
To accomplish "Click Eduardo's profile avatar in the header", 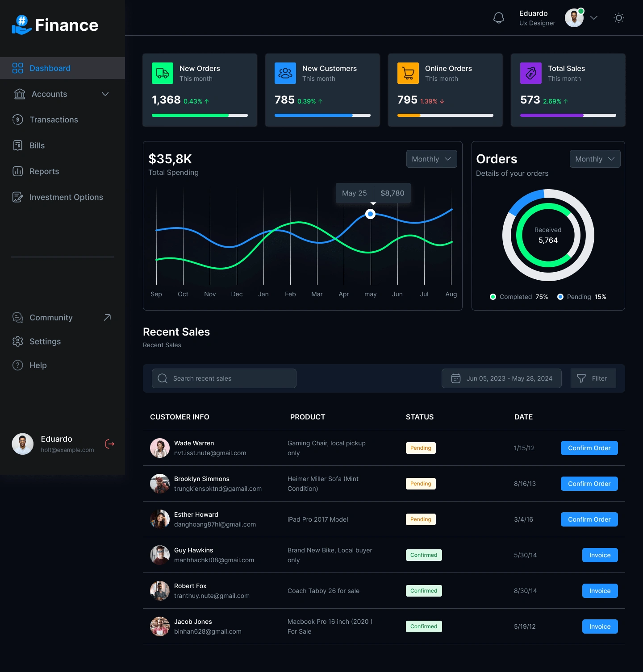I will pyautogui.click(x=574, y=18).
